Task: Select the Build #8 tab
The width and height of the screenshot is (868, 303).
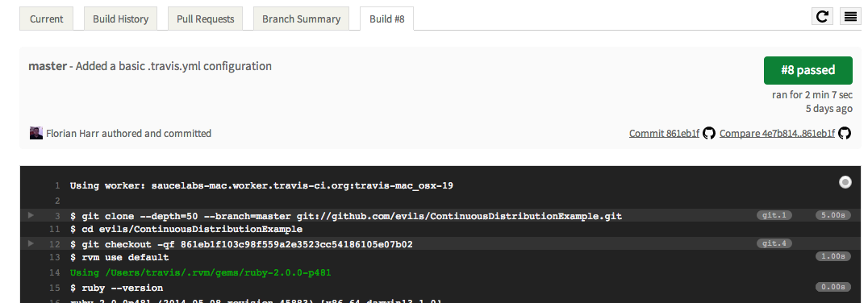Action: 387,19
